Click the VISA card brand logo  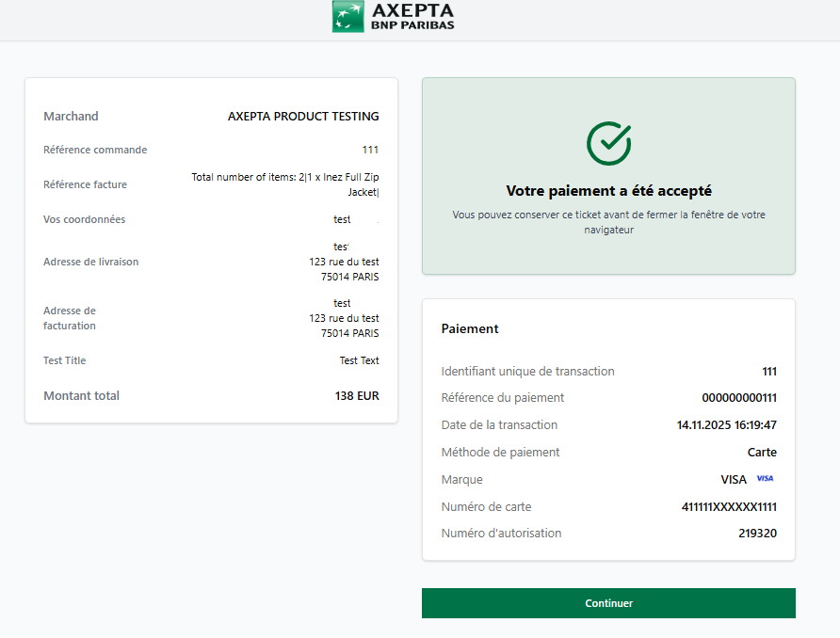coord(764,479)
